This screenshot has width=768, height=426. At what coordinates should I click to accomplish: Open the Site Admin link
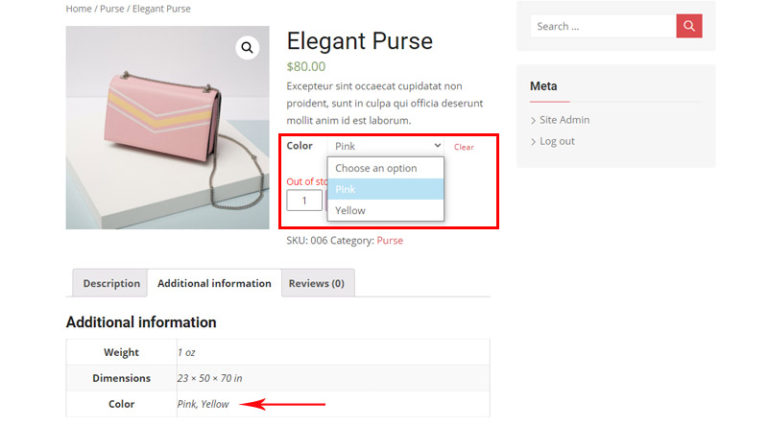[x=564, y=120]
